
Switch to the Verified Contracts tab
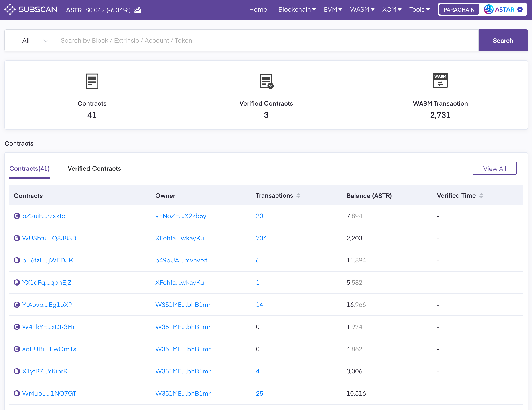click(94, 168)
